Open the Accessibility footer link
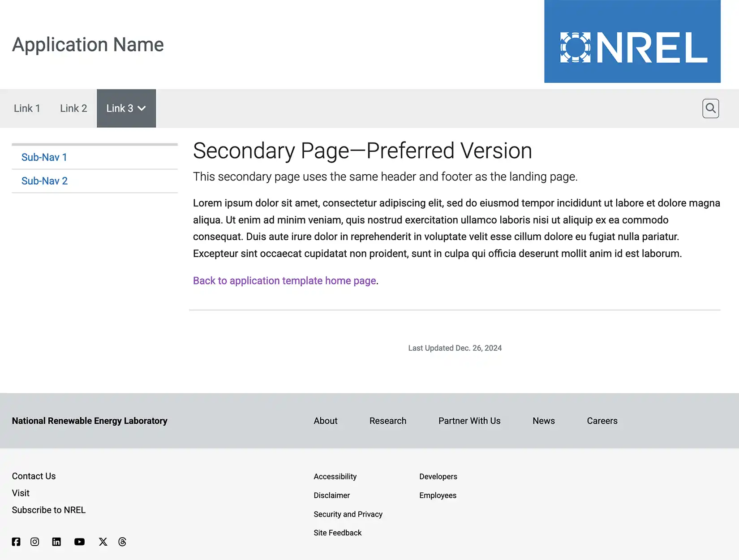 335,477
